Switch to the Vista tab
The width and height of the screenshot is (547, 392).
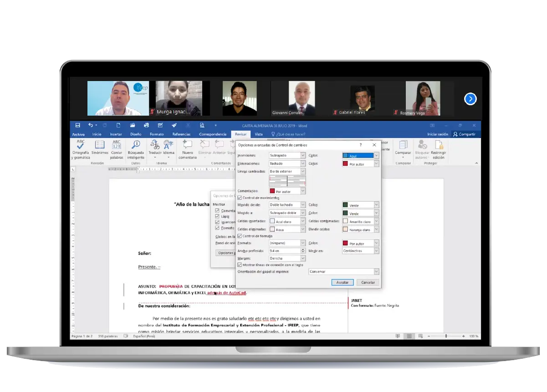259,134
